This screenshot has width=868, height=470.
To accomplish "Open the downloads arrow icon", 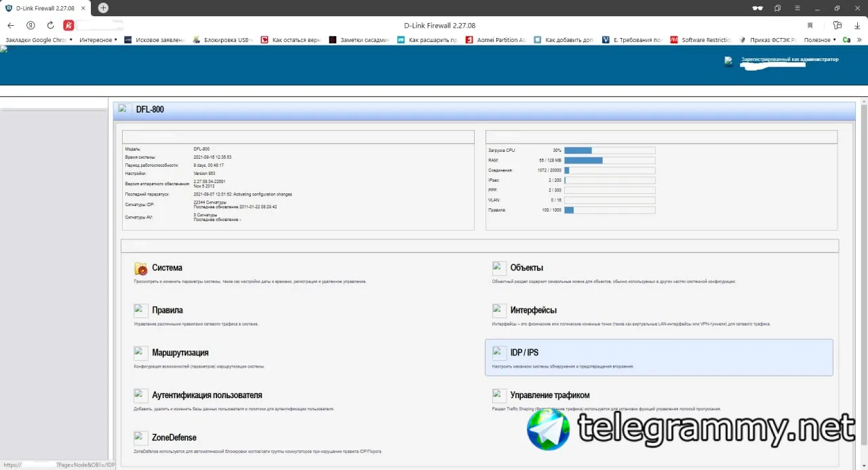I will [857, 25].
